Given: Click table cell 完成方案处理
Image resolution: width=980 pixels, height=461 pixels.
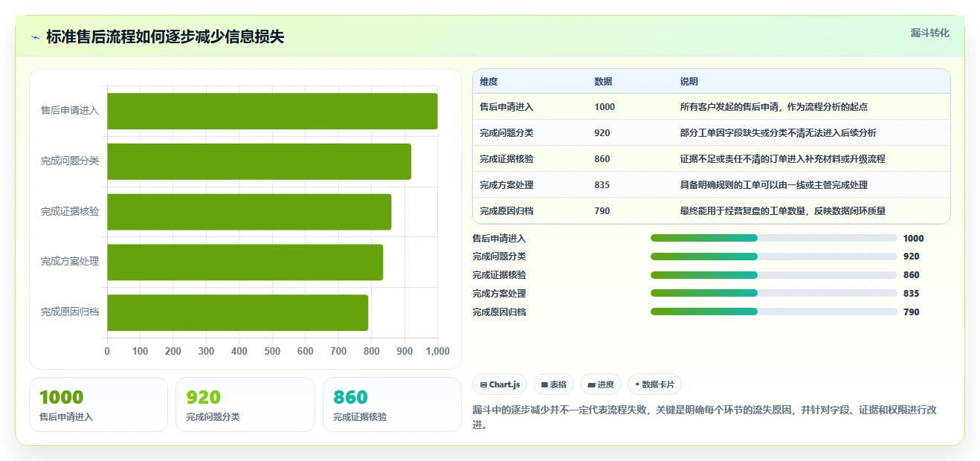Looking at the screenshot, I should pos(506,185).
